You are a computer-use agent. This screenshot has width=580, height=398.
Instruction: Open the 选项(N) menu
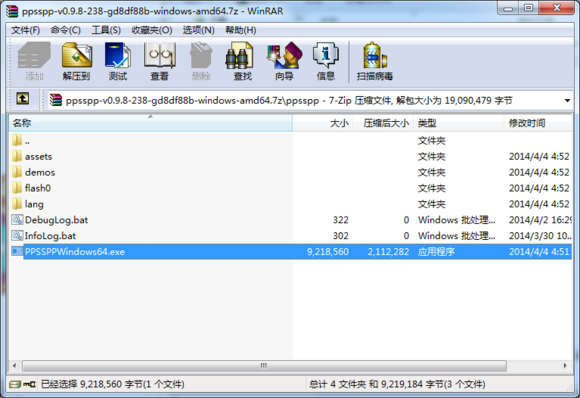point(199,30)
